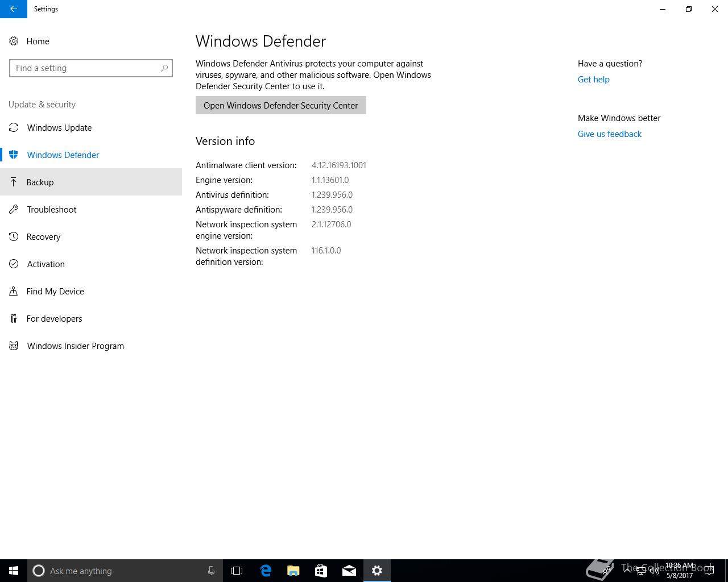Select Antivirus definition value 1.239.956.0
Image resolution: width=728 pixels, height=582 pixels.
332,195
